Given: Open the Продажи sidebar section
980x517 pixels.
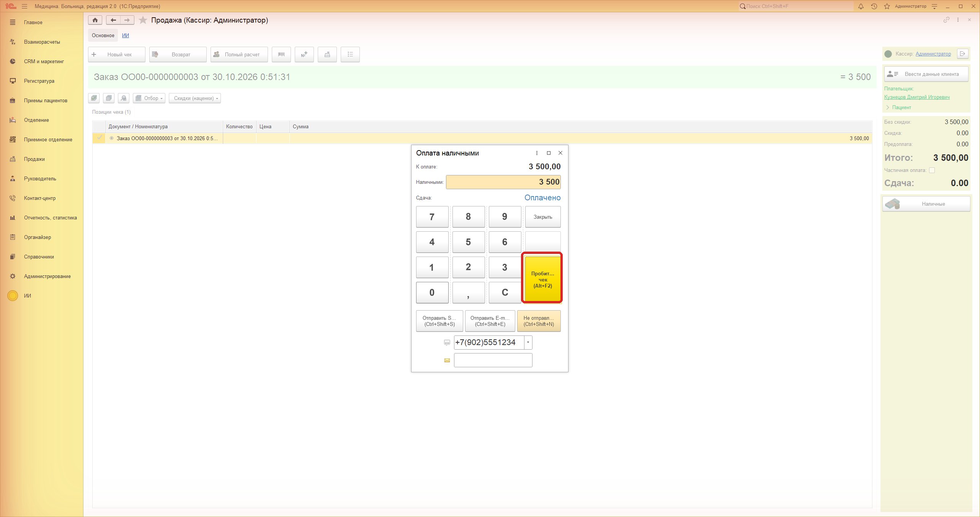Looking at the screenshot, I should click(34, 159).
